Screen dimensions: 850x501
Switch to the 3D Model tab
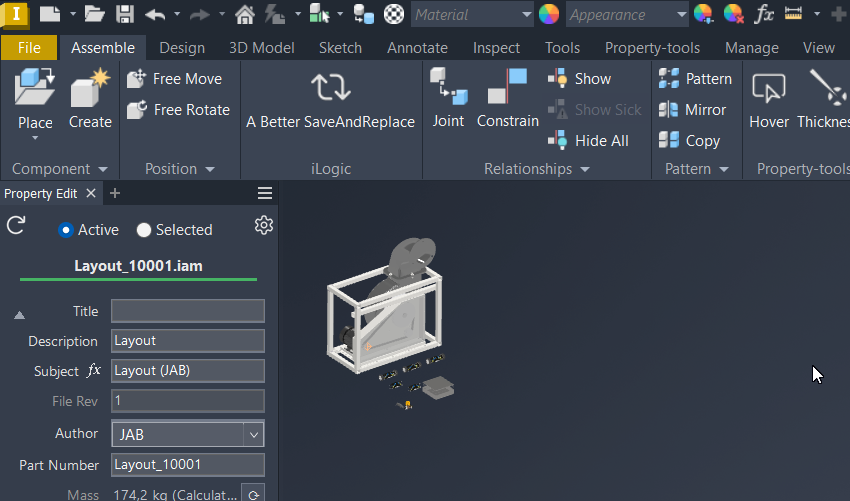261,48
